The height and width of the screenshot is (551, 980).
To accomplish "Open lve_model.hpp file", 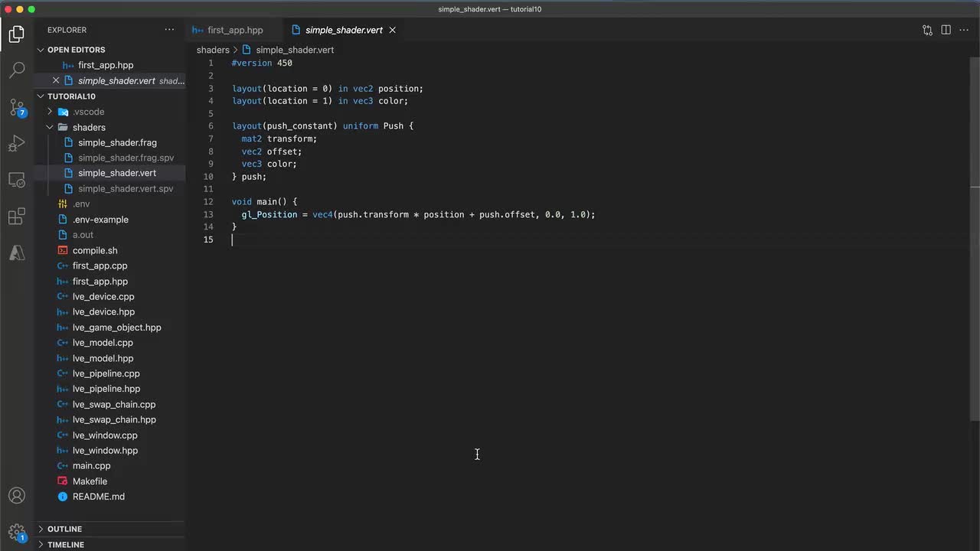I will [103, 358].
